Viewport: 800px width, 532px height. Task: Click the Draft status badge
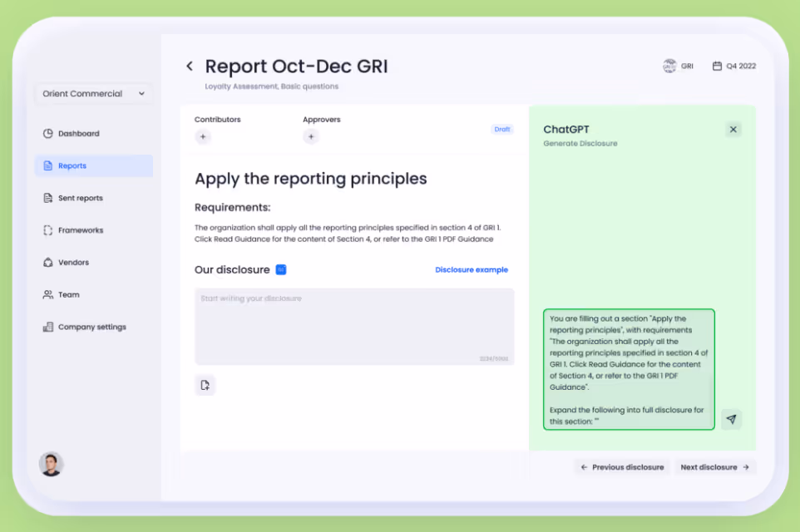(x=502, y=129)
